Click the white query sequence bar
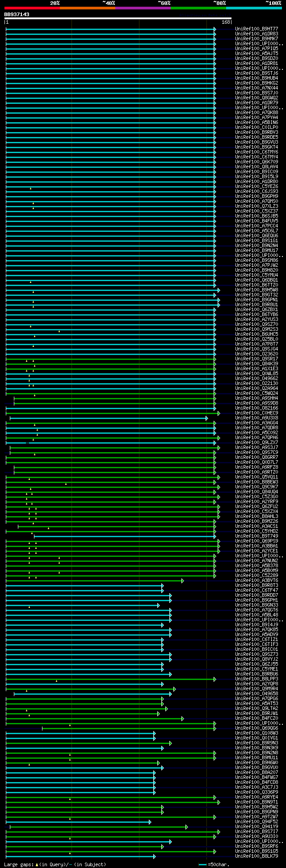This screenshot has height=868, width=286. coord(118,18)
